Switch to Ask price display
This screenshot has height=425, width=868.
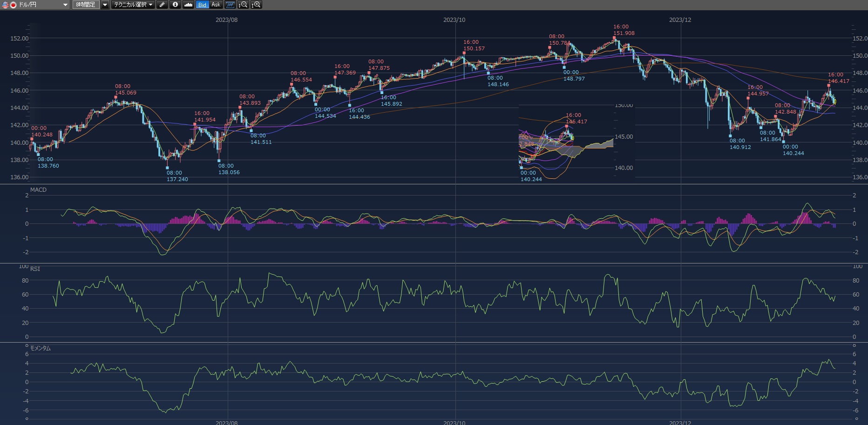[x=216, y=5]
